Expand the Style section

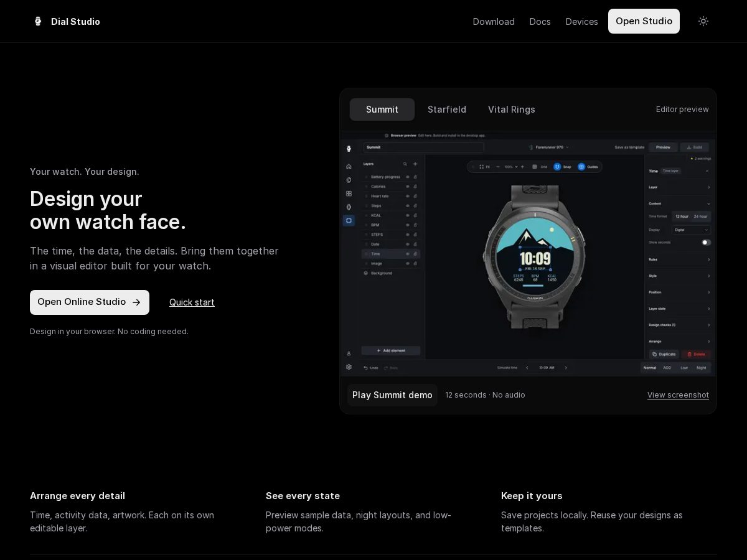click(x=679, y=276)
